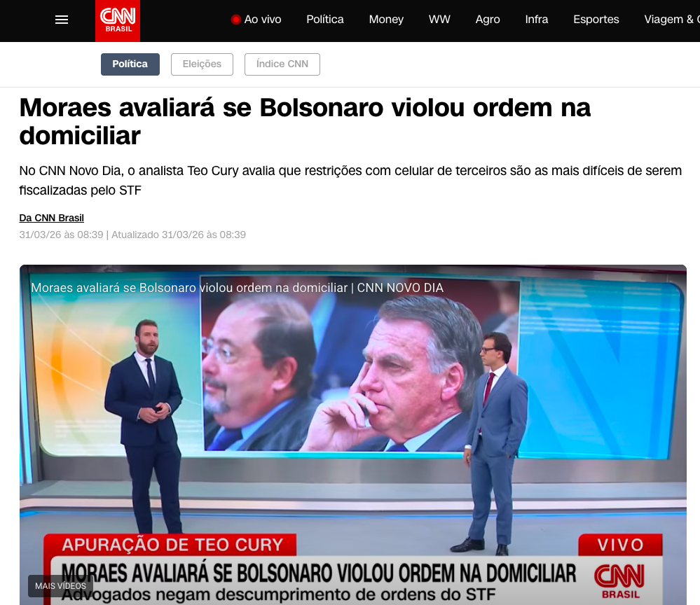Open the hamburger menu icon
This screenshot has height=605, width=700.
click(62, 20)
